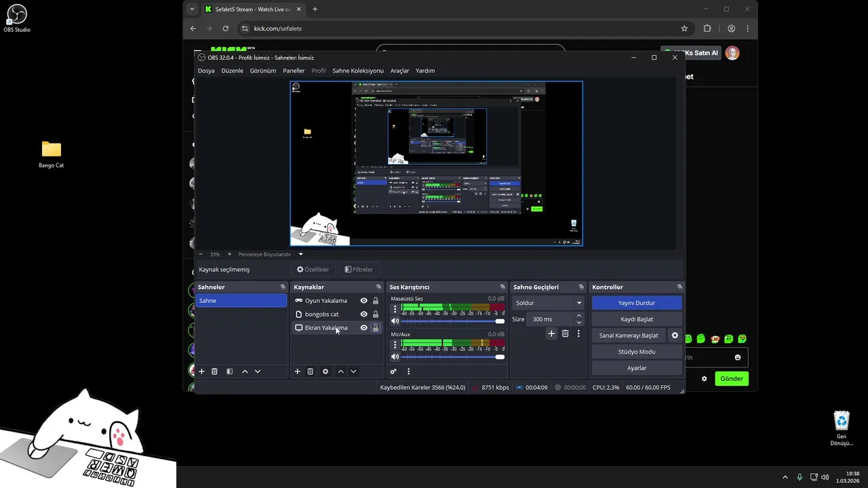Image resolution: width=868 pixels, height=488 pixels.
Task: Move source down in Kaynaklar panel
Action: pyautogui.click(x=353, y=371)
